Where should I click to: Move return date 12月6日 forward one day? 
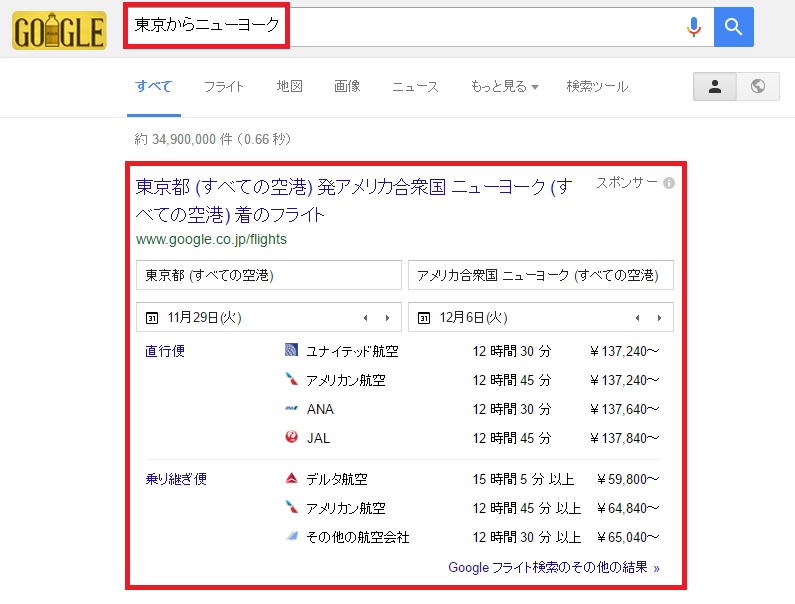click(x=659, y=318)
